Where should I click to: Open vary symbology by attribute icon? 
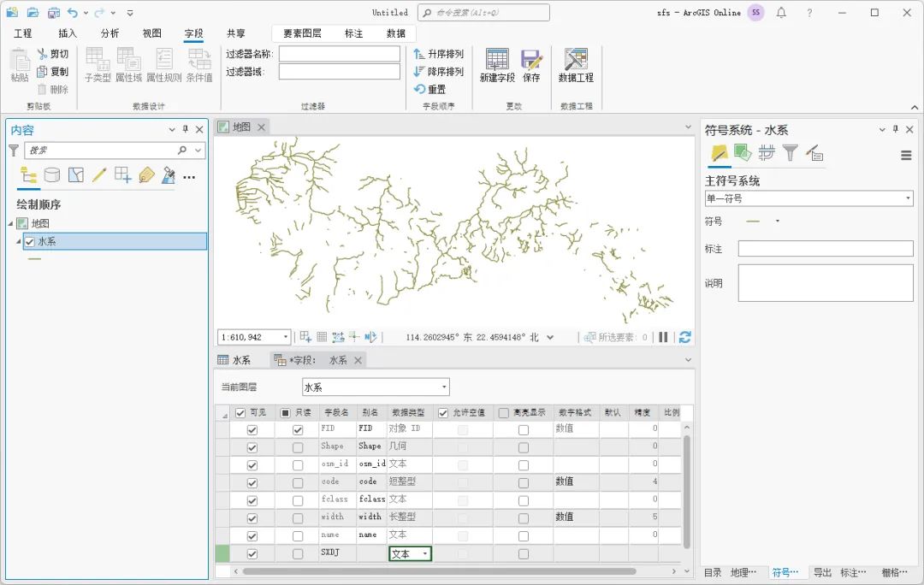[743, 153]
